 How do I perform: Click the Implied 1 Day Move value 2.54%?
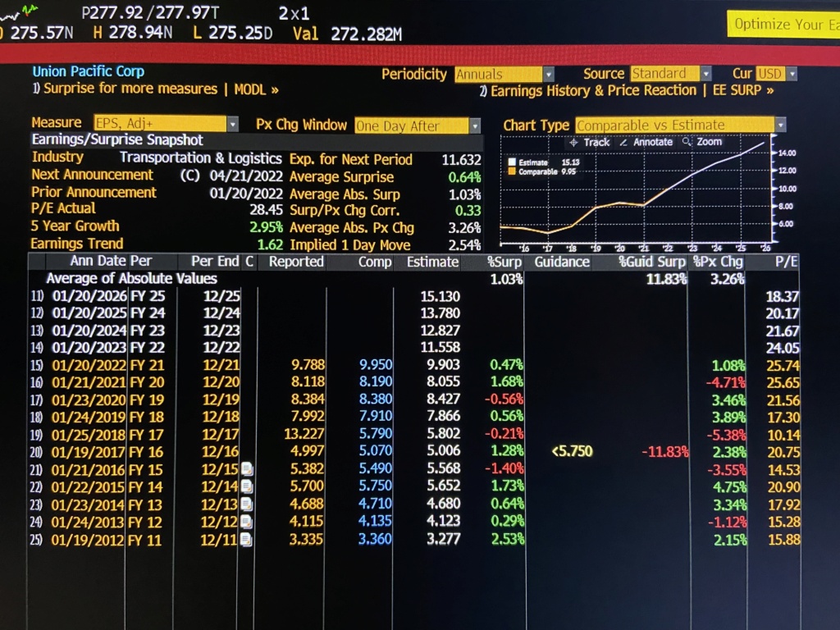tap(464, 245)
